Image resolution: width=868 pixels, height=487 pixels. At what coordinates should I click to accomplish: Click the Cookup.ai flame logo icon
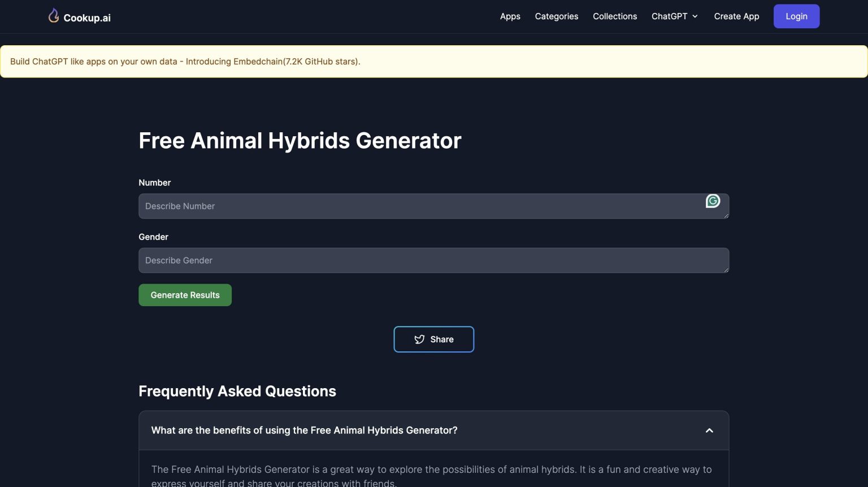(x=54, y=16)
